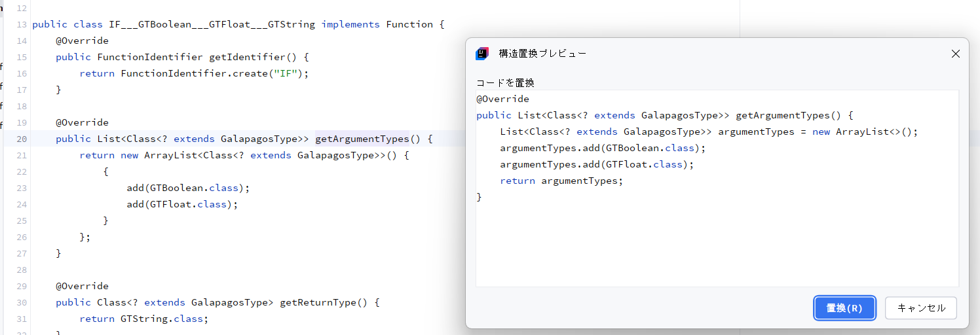Click the IntelliJ icon in dialog title

pyautogui.click(x=482, y=54)
